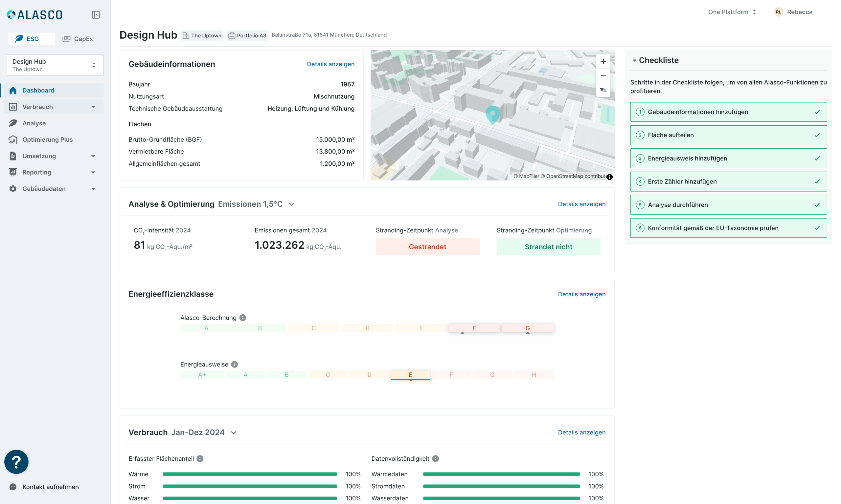
Task: Click Details anzeigen in Gebäudeinformationen
Action: click(x=330, y=64)
